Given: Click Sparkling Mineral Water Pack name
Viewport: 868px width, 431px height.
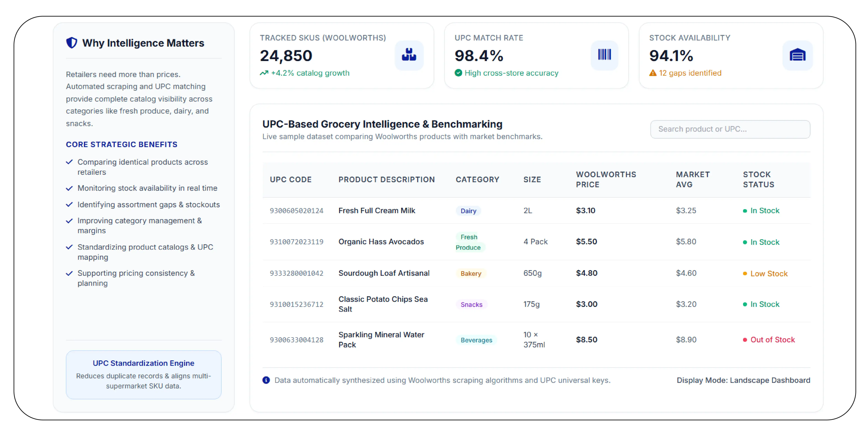Looking at the screenshot, I should (381, 340).
